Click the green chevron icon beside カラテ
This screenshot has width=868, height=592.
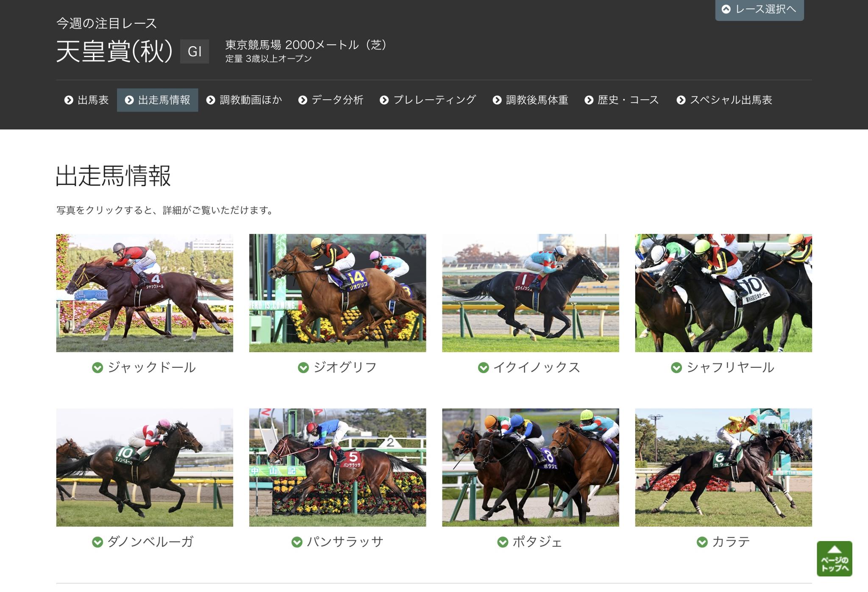[702, 542]
